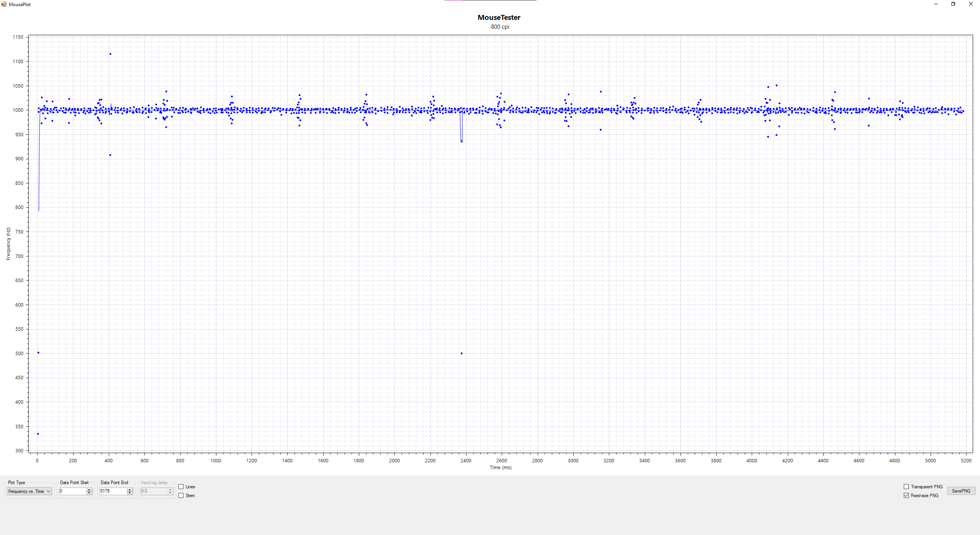This screenshot has width=980, height=535.
Task: Decrement Data Point Start with down arrow
Action: click(89, 493)
